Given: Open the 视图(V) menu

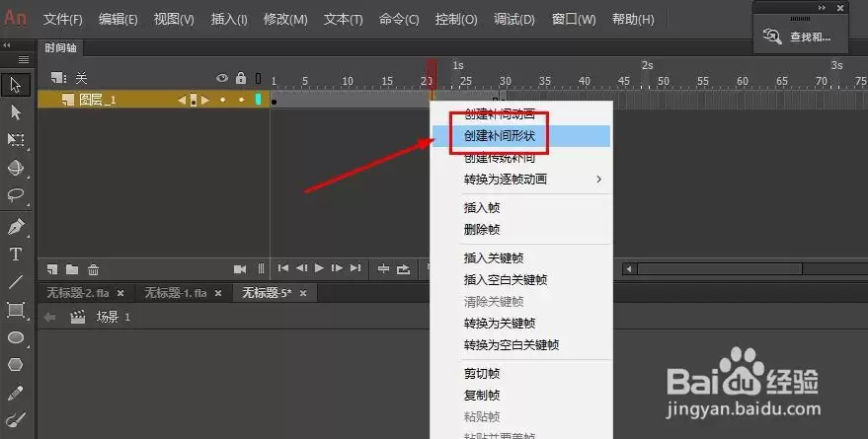Looking at the screenshot, I should [174, 20].
